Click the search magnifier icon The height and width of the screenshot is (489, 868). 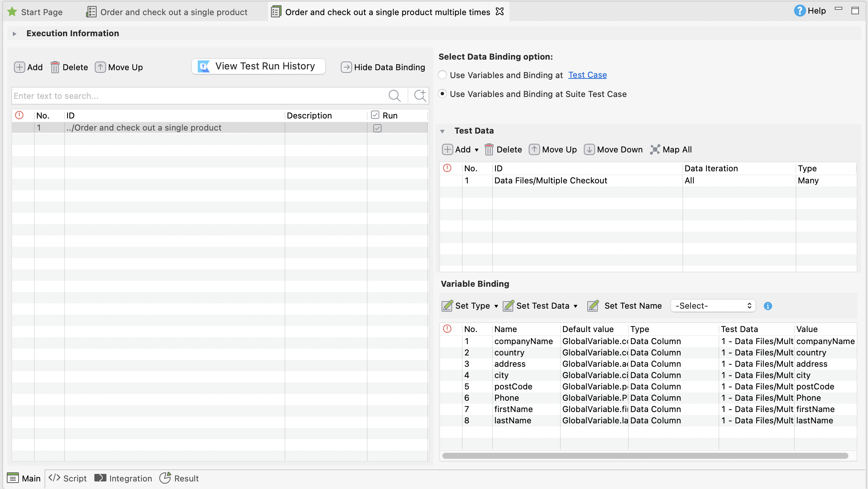394,96
